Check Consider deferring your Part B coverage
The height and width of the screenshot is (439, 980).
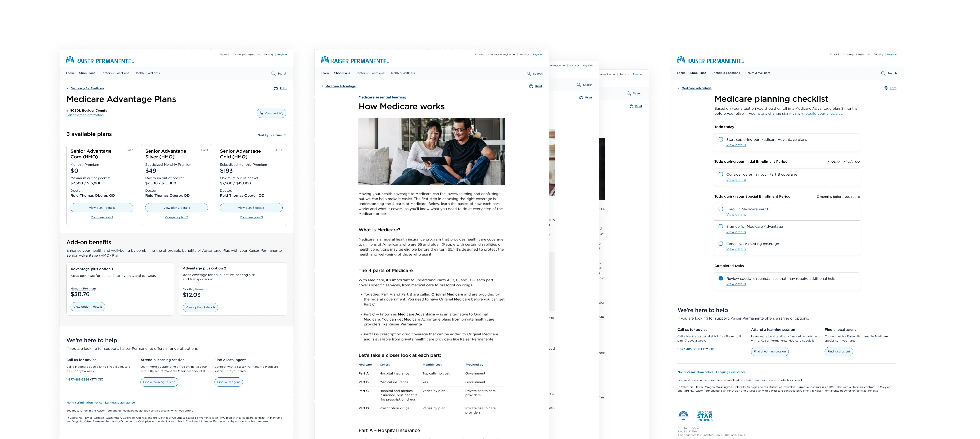(721, 174)
